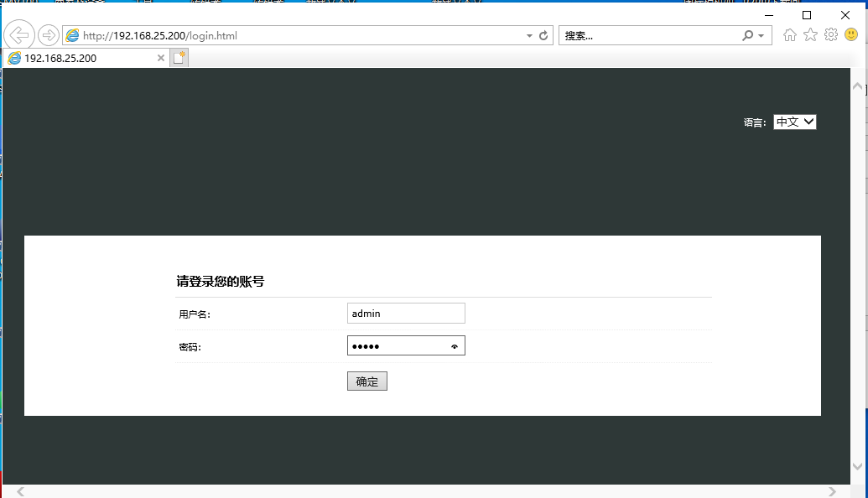Select the 192.168.25.200 browser tab
Image resolution: width=868 pixels, height=498 pixels.
coord(84,58)
